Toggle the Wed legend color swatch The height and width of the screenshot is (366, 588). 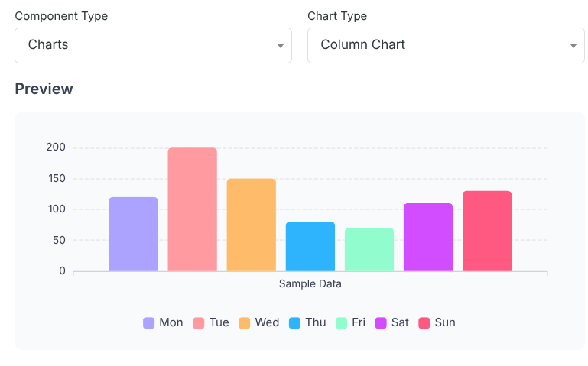tap(245, 323)
